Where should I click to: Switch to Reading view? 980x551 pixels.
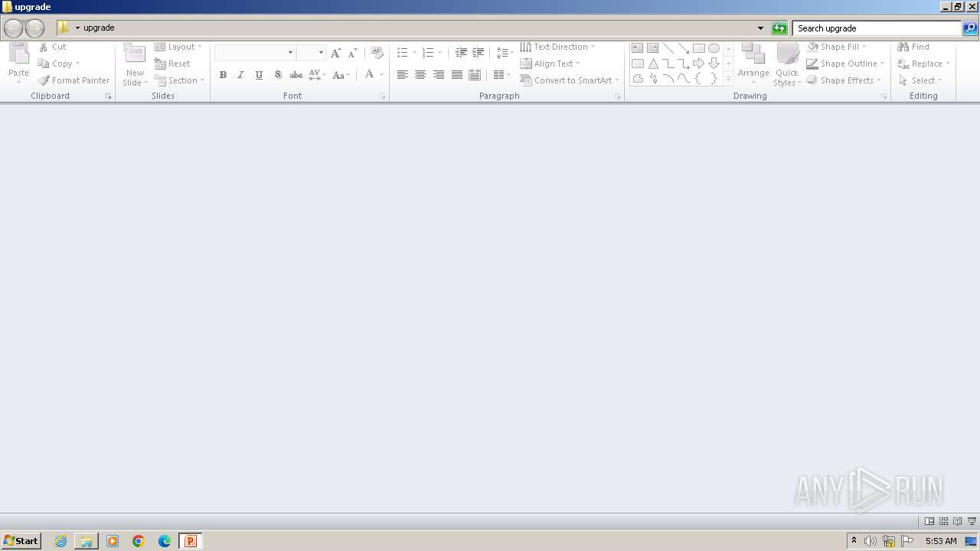click(x=957, y=521)
